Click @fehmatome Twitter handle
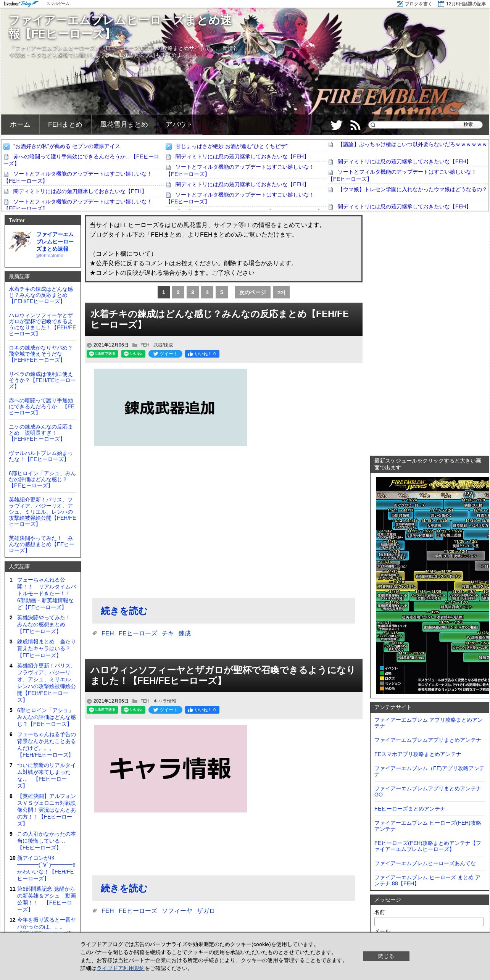This screenshot has height=980, width=490. 49,256
